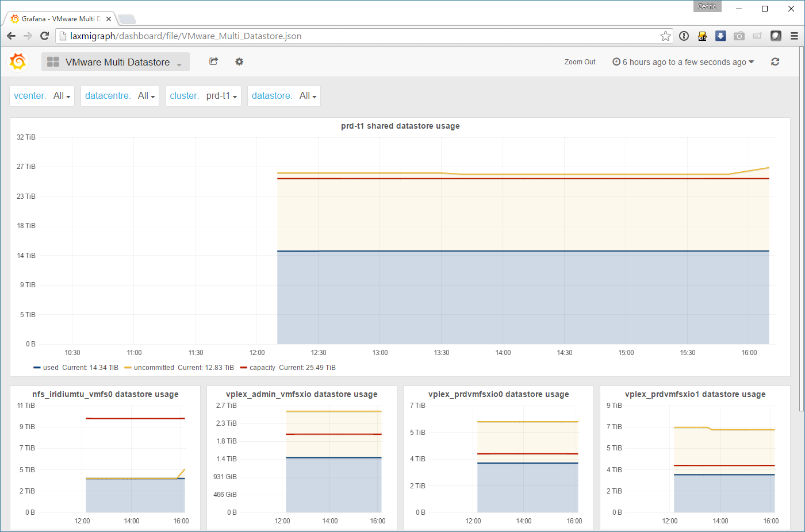
Task: Open the Chrome hamburger menu
Action: coord(794,36)
